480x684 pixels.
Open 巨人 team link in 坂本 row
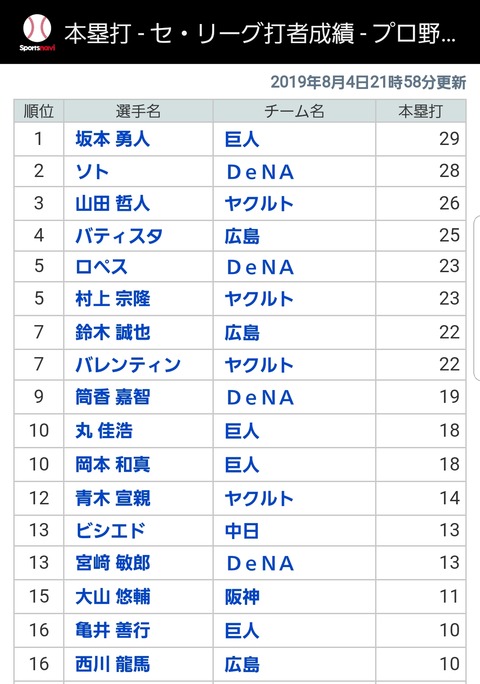tap(242, 140)
